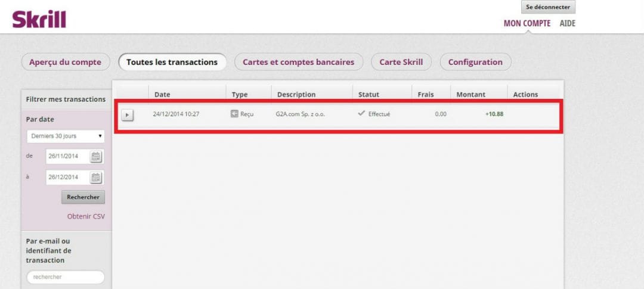Click the Effectué checkmark status icon
The image size is (644, 289).
pos(361,113)
